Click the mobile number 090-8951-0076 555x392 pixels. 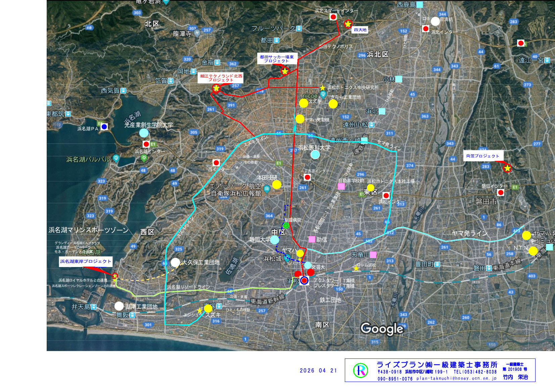pos(395,379)
